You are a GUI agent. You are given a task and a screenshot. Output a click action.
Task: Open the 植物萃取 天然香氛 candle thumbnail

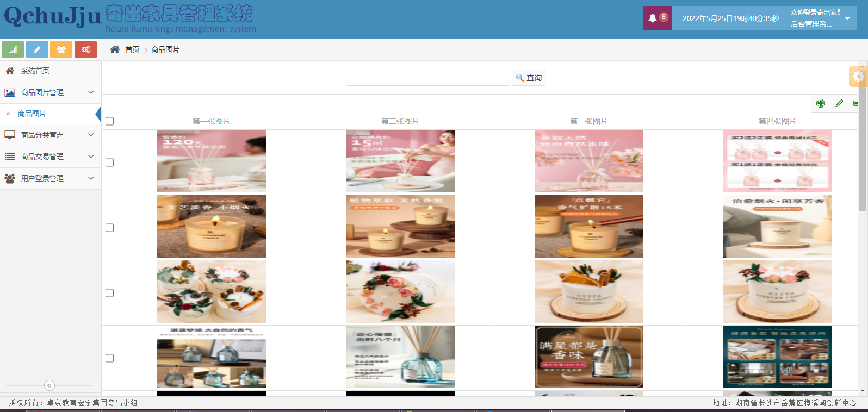(400, 226)
